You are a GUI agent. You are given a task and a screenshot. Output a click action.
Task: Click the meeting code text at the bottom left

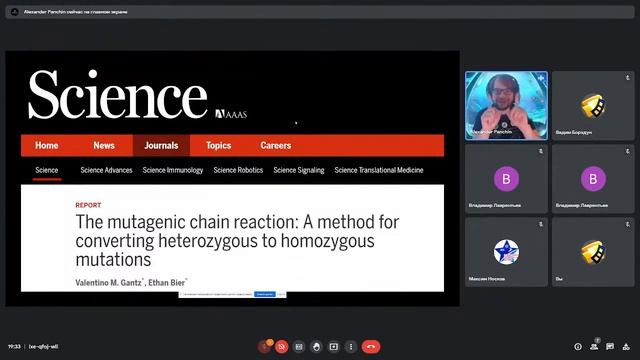(43, 347)
